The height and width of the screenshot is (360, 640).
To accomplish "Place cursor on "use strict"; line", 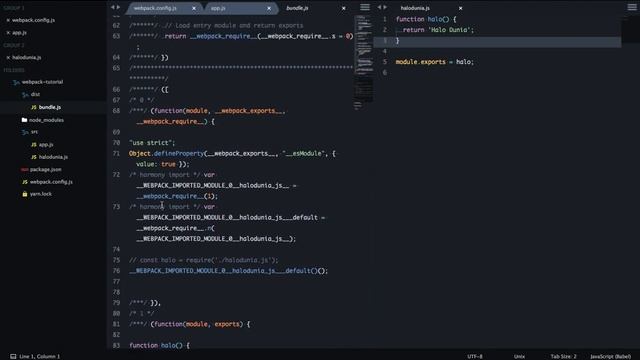I will [x=152, y=143].
